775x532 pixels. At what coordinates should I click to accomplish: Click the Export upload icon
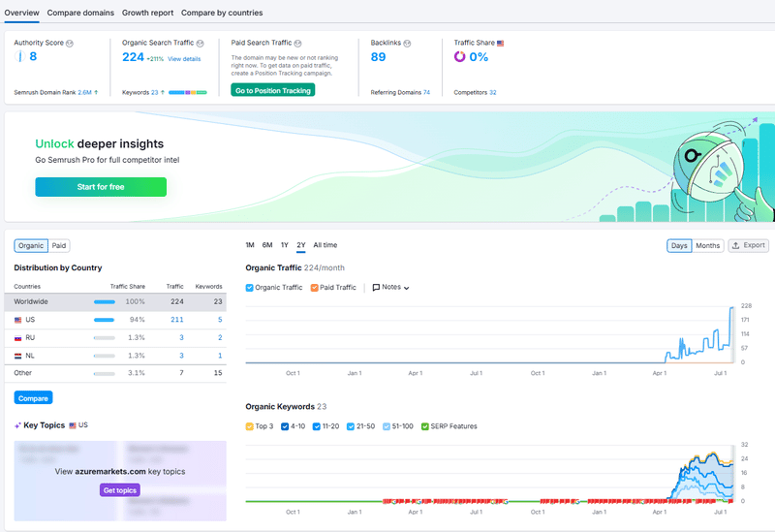735,246
